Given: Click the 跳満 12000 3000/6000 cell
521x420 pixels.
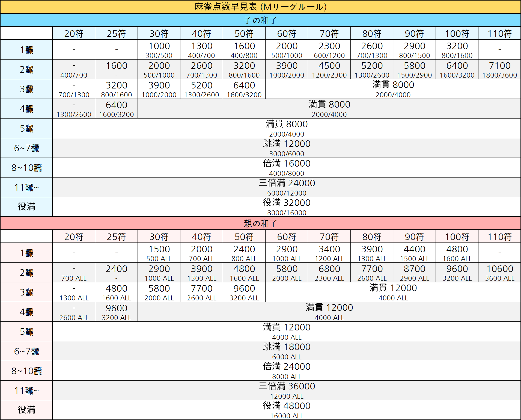Looking at the screenshot, I should pos(287,148).
